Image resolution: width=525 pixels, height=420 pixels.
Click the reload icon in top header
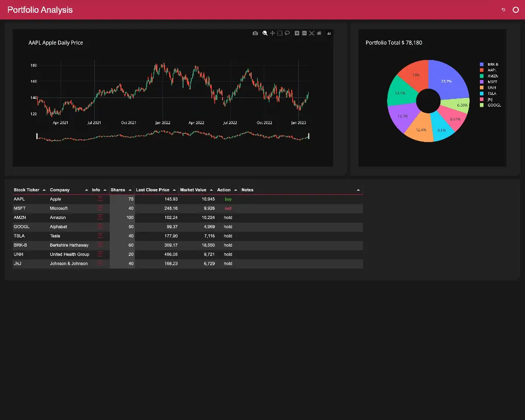[x=503, y=10]
